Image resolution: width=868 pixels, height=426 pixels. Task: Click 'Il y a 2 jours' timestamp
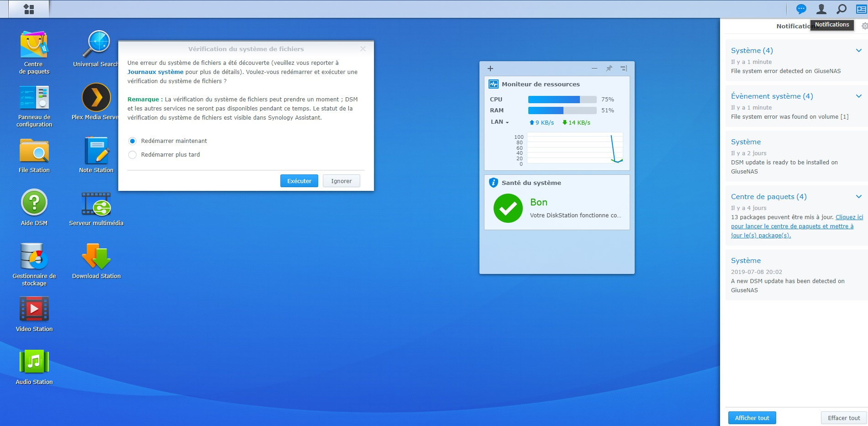[749, 153]
